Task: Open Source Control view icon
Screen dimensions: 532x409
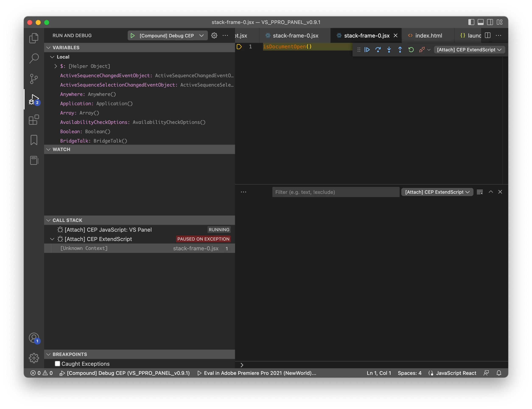Action: coord(34,79)
